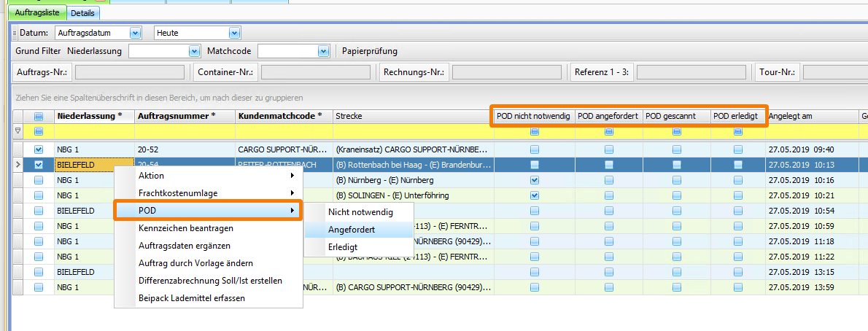Open the Heute date range dropdown
This screenshot has width=868, height=331.
[234, 33]
